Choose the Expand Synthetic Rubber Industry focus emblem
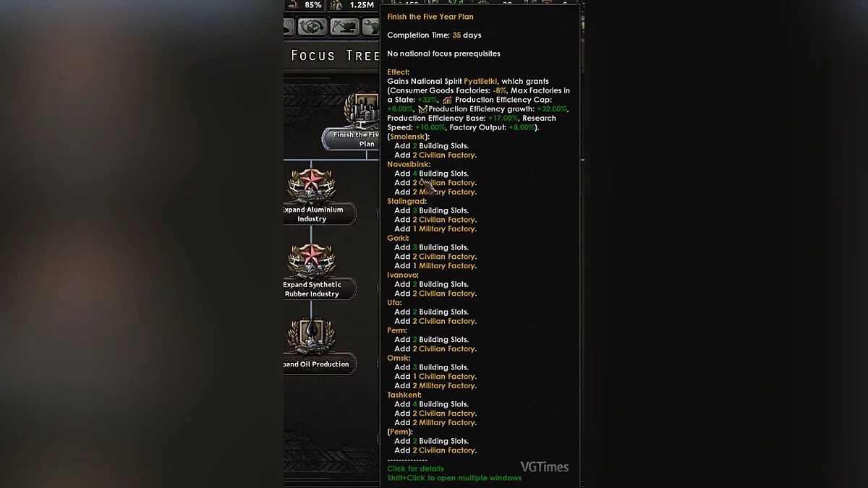The image size is (868, 488). click(x=312, y=262)
